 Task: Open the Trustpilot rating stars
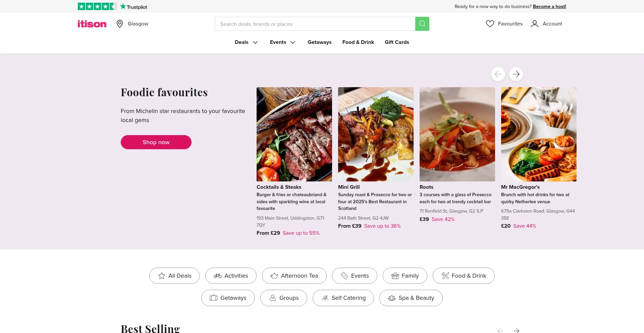[x=97, y=6]
